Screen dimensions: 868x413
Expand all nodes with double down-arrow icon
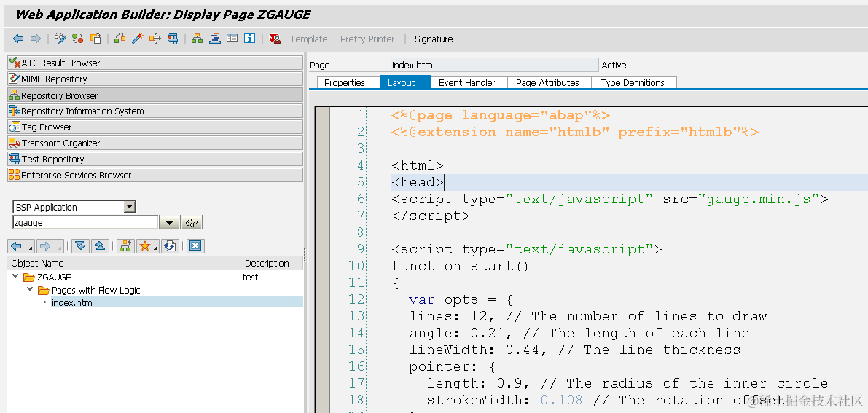click(80, 245)
